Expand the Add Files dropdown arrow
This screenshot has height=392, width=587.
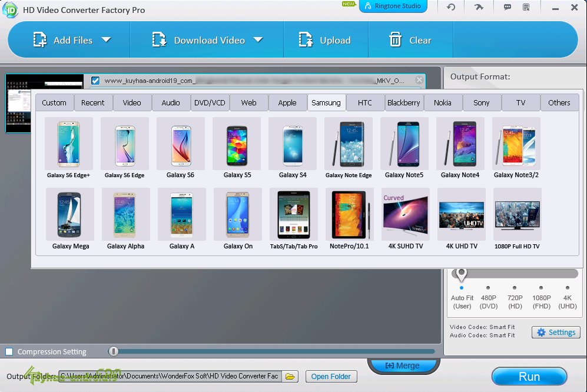point(107,39)
